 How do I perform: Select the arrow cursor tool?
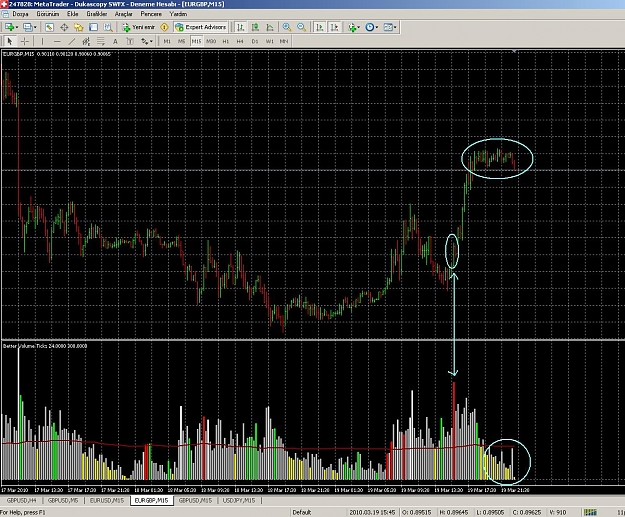tap(10, 41)
